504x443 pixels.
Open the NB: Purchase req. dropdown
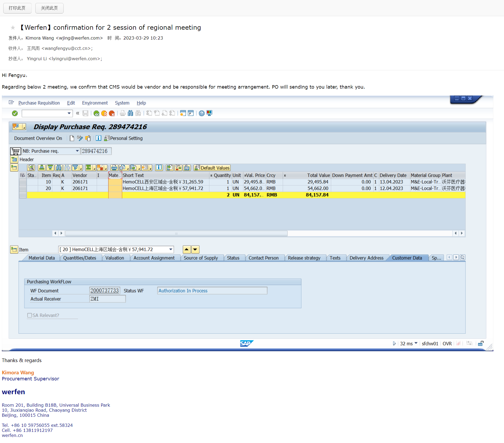click(x=77, y=151)
